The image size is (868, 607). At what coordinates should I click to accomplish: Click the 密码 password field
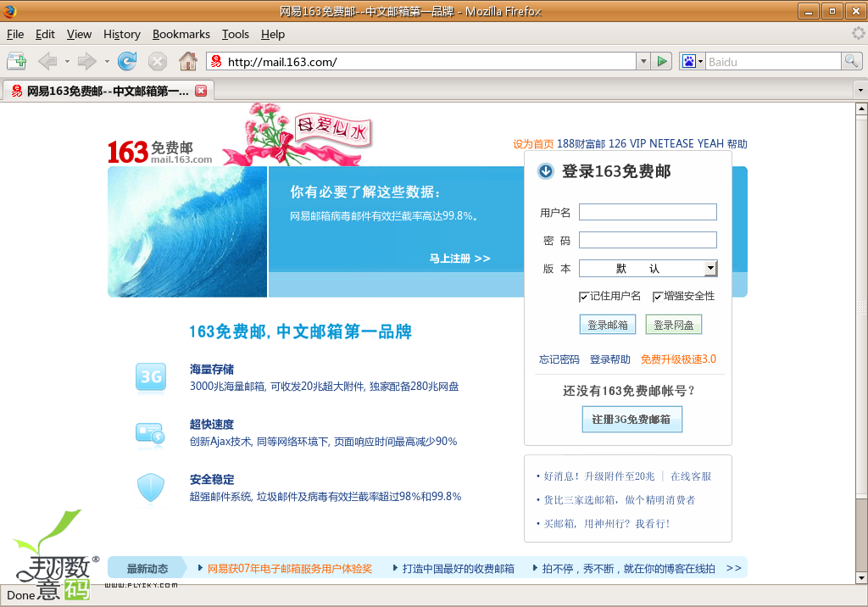click(x=648, y=240)
